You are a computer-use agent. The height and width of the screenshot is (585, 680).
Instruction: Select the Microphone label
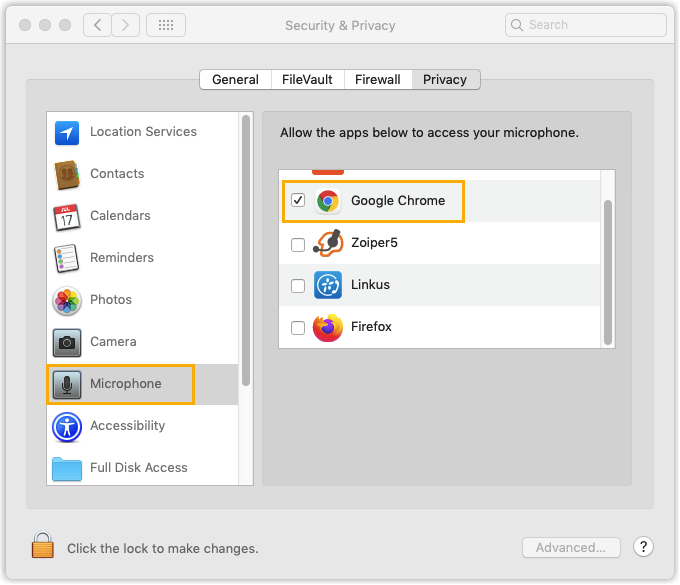(126, 384)
